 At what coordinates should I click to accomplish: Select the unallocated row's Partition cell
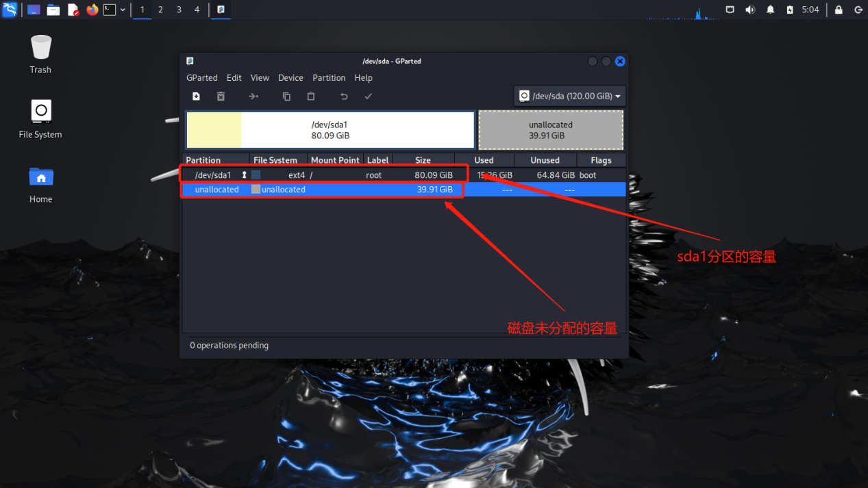(216, 190)
